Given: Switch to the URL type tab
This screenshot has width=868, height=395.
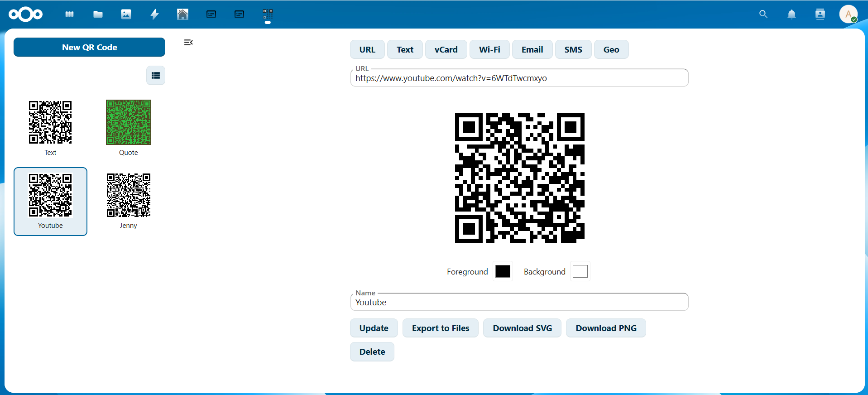Looking at the screenshot, I should click(367, 49).
